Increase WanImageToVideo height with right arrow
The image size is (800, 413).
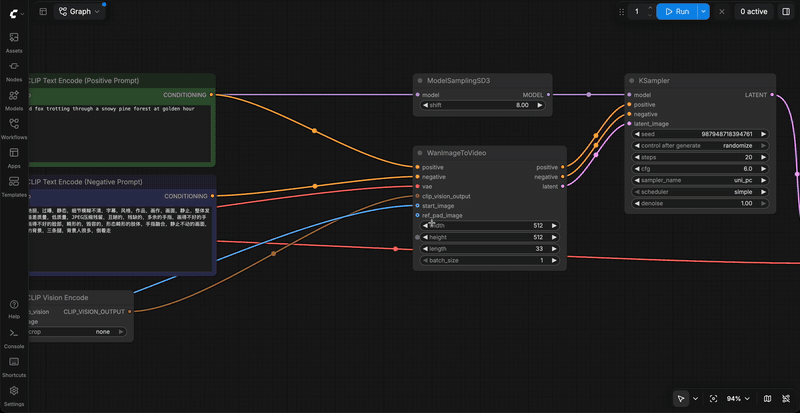pyautogui.click(x=554, y=237)
